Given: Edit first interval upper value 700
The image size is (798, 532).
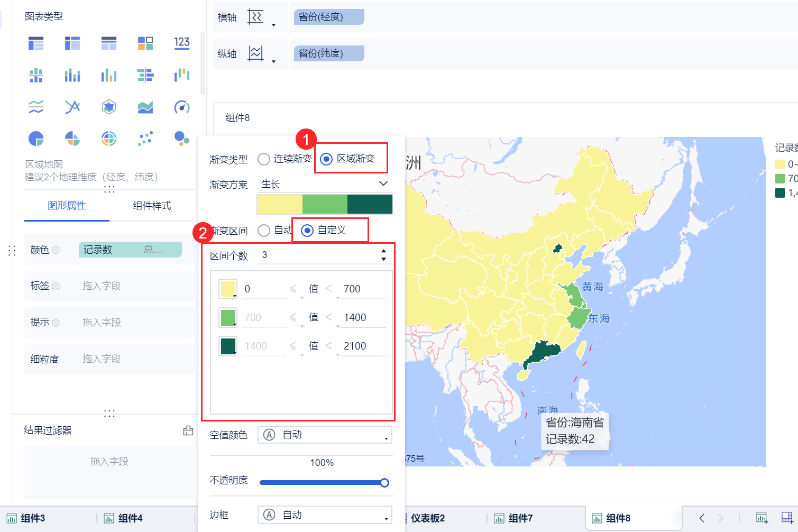Looking at the screenshot, I should point(363,289).
